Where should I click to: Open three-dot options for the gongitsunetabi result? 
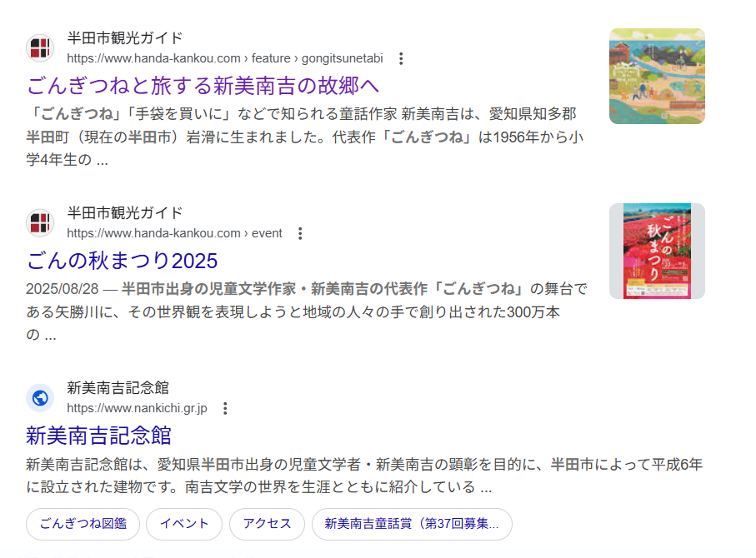coord(401,59)
